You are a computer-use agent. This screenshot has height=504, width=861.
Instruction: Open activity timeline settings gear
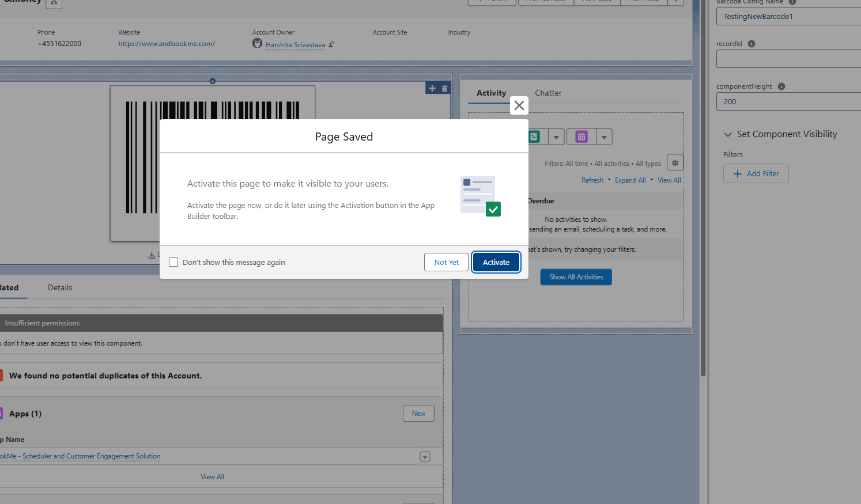(x=675, y=163)
